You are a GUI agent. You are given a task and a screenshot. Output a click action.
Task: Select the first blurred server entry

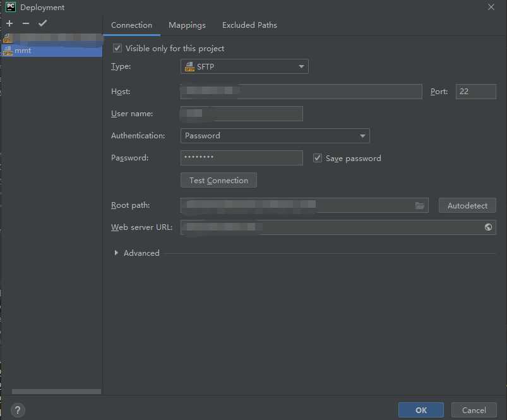click(x=51, y=39)
